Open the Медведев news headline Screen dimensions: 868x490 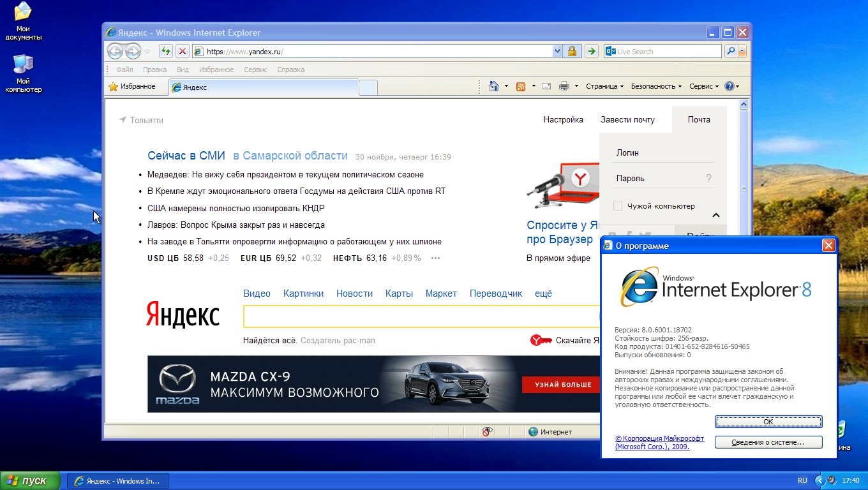[285, 174]
